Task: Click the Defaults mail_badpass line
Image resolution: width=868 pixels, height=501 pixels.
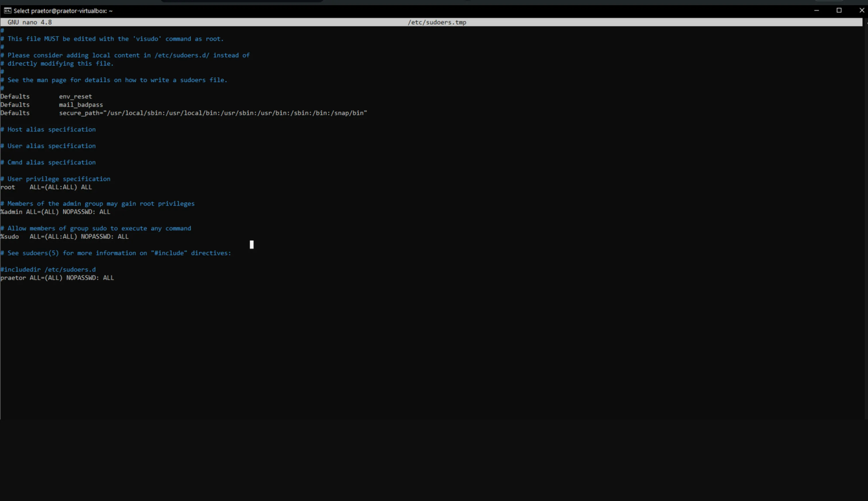Action: [x=52, y=105]
